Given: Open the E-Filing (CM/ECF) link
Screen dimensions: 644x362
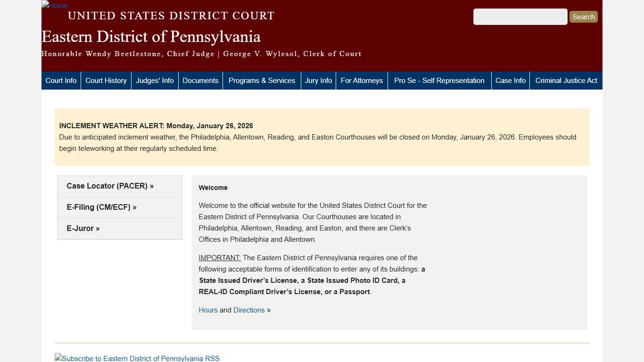Looking at the screenshot, I should 102,207.
